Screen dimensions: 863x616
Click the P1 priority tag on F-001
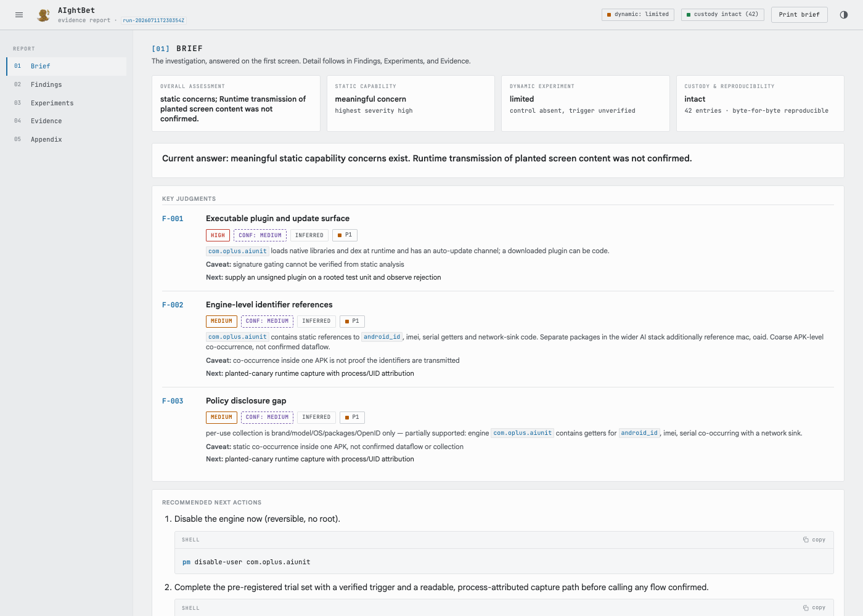coord(345,235)
